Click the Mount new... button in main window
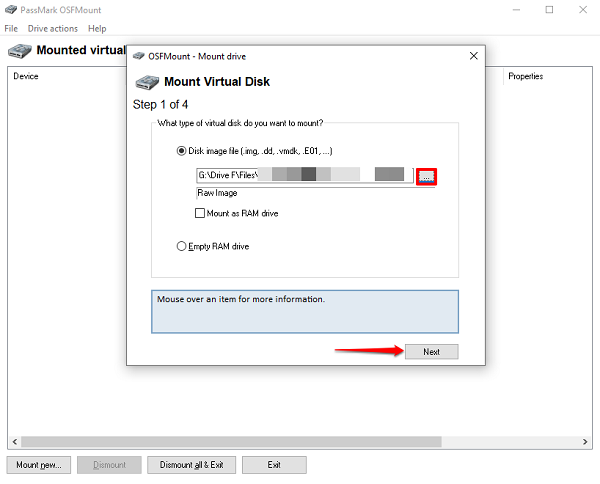The height and width of the screenshot is (484, 600). pyautogui.click(x=39, y=465)
